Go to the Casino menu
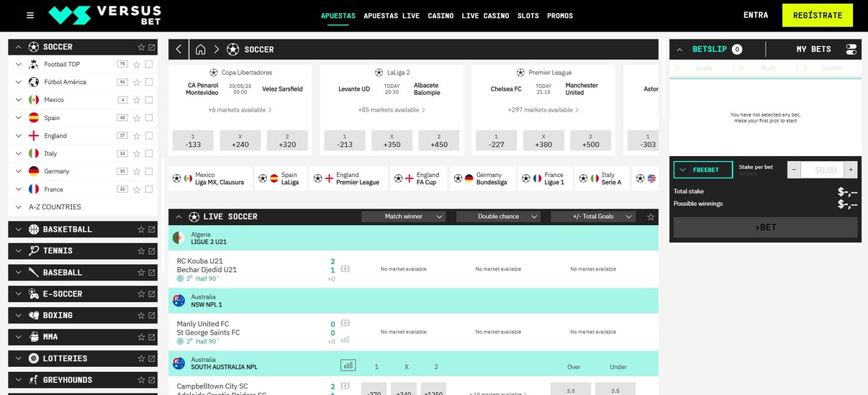This screenshot has width=868, height=395. pyautogui.click(x=440, y=16)
